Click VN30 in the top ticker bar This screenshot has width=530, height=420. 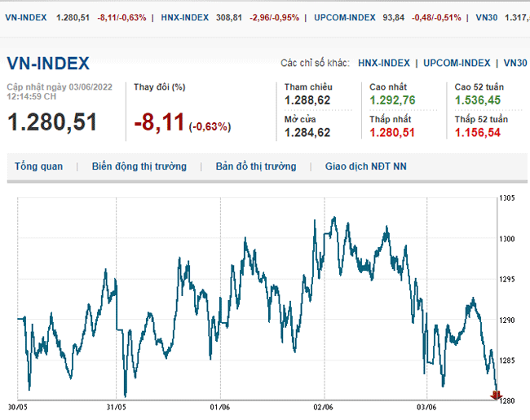(x=485, y=17)
